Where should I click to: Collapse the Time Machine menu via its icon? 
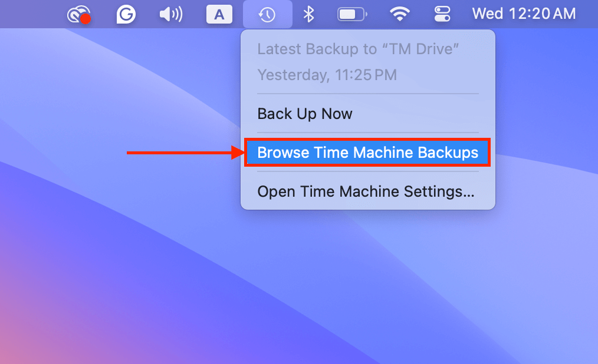[268, 14]
